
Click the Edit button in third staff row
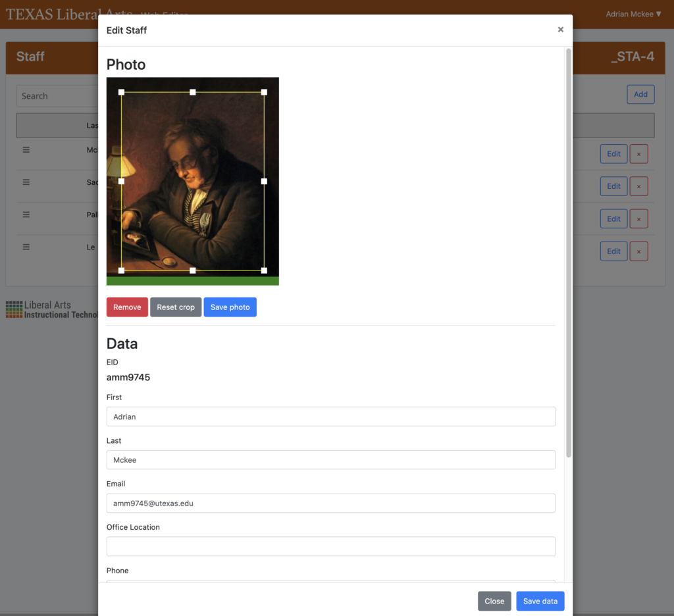pyautogui.click(x=613, y=218)
